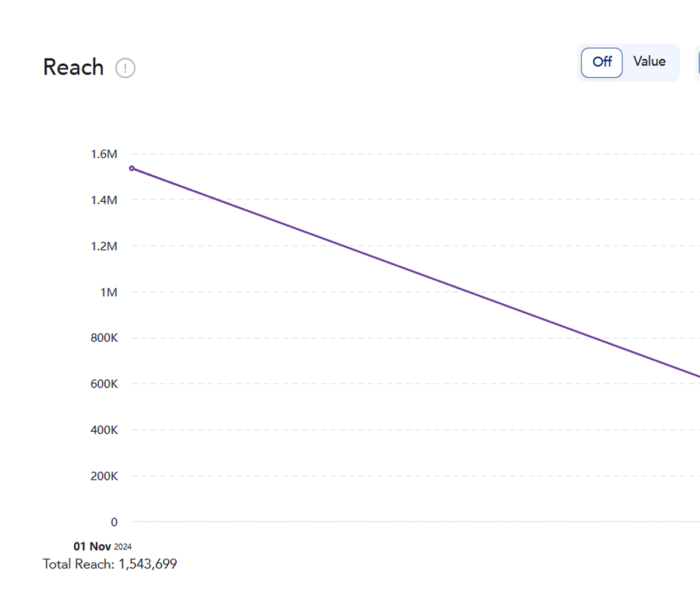Image resolution: width=700 pixels, height=612 pixels.
Task: Switch the toggle to Value
Action: 649,62
